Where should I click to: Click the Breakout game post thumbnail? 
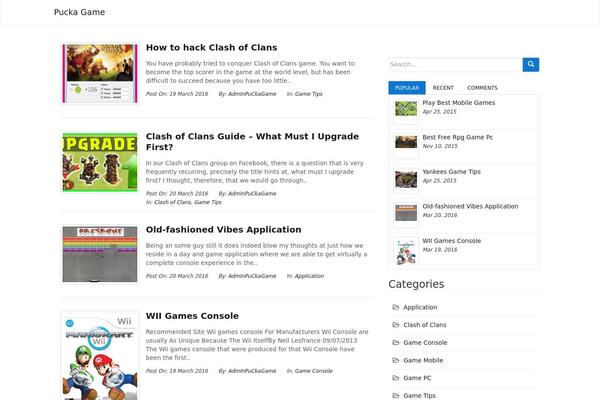[x=100, y=254]
